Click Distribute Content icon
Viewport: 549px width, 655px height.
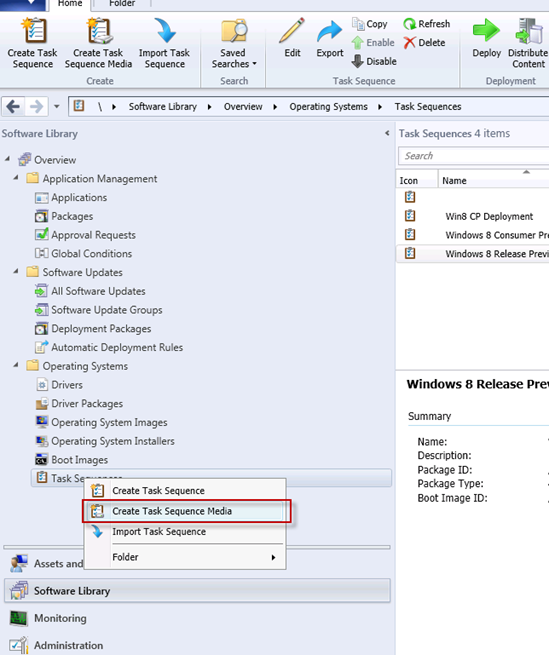pyautogui.click(x=529, y=30)
